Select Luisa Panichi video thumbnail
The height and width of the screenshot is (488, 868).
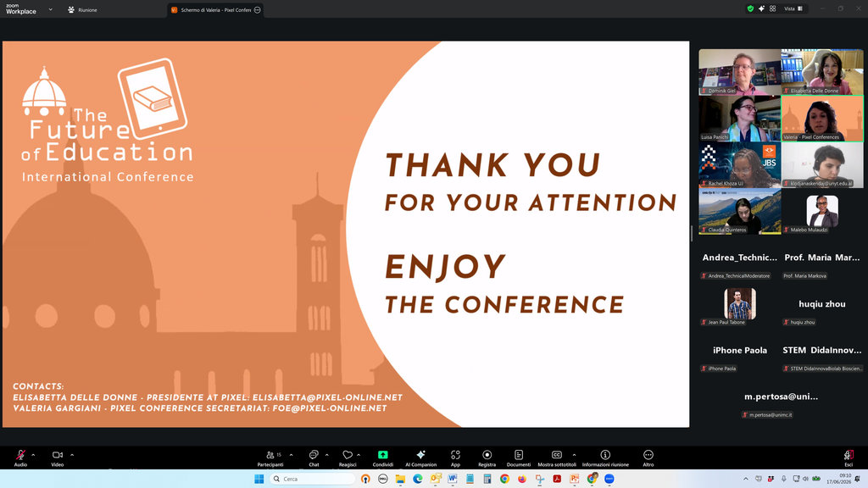point(739,119)
